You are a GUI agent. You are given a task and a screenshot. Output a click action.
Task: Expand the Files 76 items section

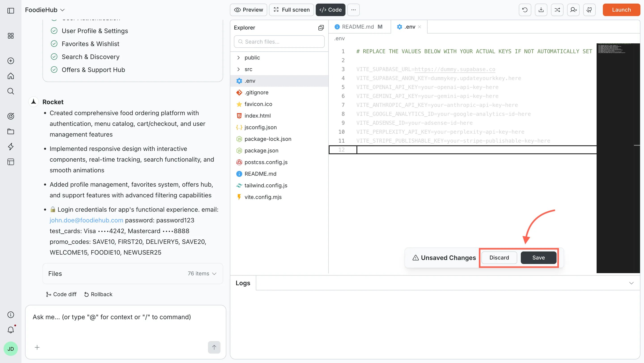point(133,274)
